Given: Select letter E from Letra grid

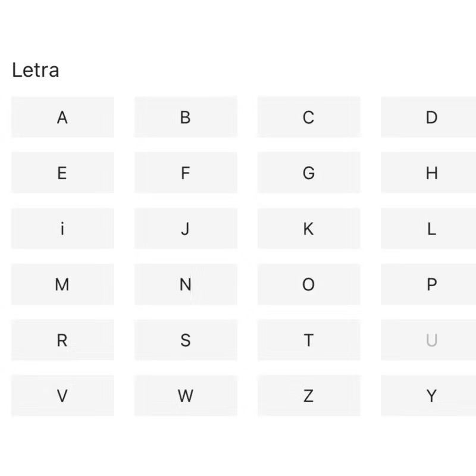Looking at the screenshot, I should click(x=62, y=173).
